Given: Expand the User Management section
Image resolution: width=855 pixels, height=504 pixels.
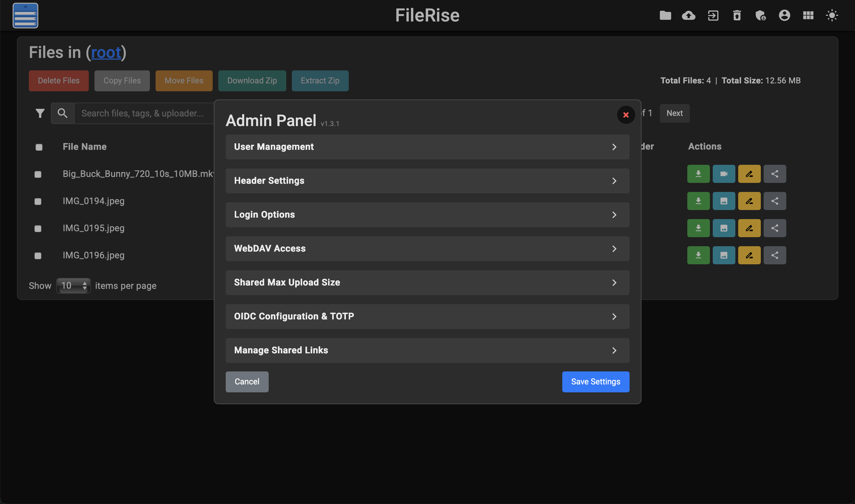Looking at the screenshot, I should click(427, 147).
